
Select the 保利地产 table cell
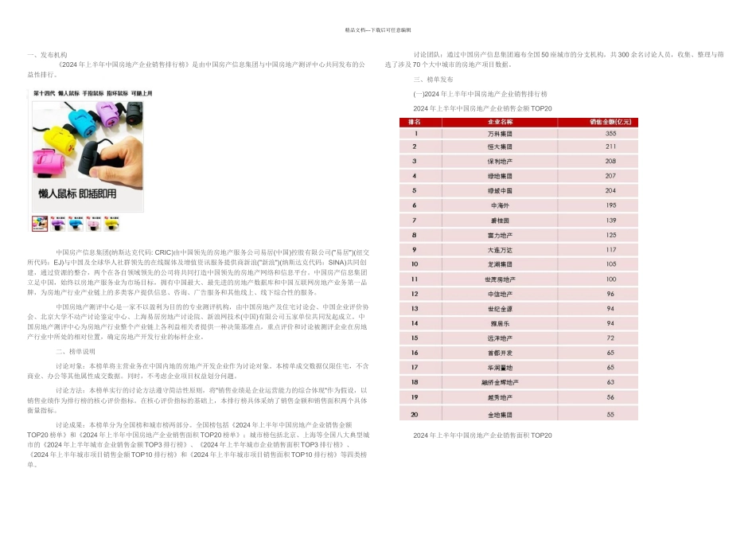tap(500, 161)
